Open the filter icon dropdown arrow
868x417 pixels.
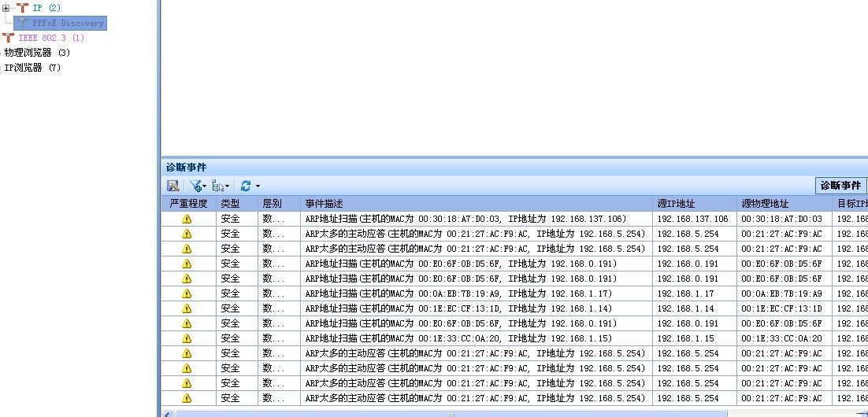point(205,186)
